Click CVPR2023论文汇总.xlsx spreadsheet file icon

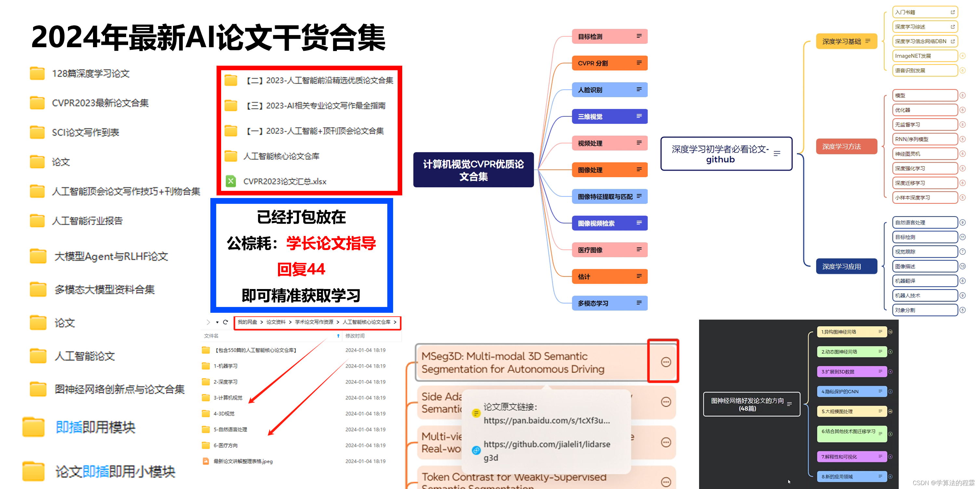click(231, 181)
